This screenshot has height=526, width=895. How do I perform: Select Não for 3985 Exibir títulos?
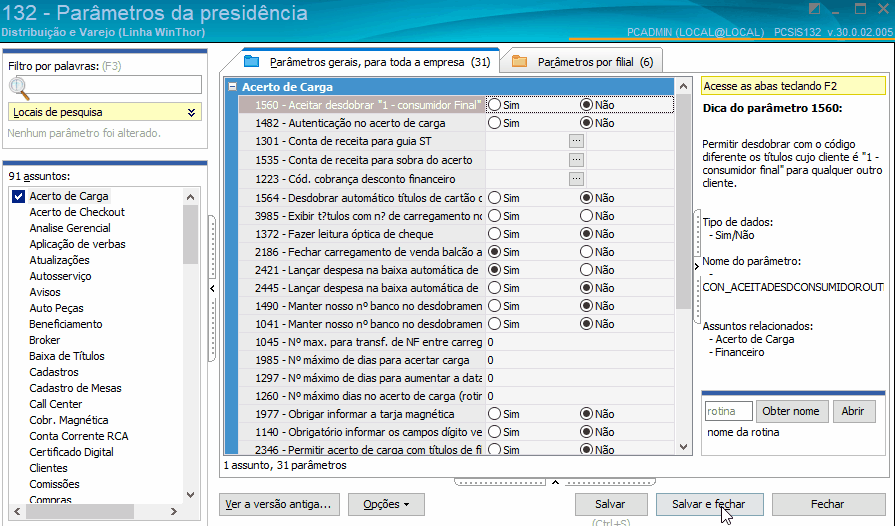pos(586,216)
